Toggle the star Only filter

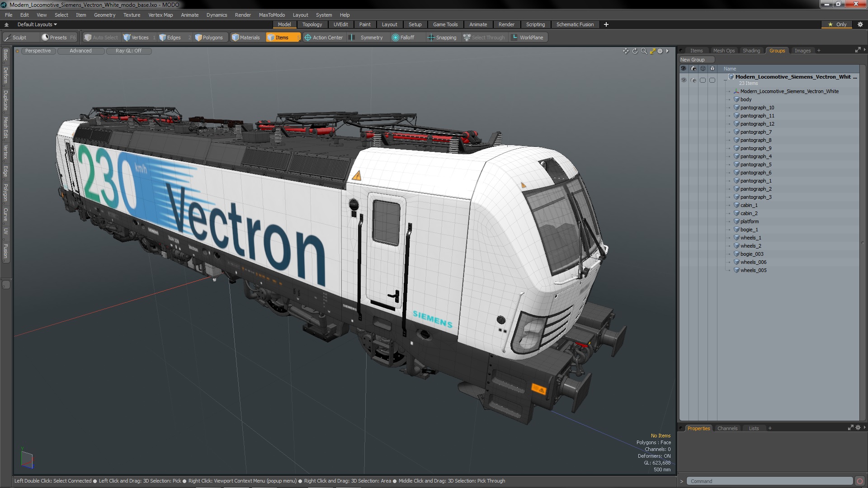pos(837,24)
